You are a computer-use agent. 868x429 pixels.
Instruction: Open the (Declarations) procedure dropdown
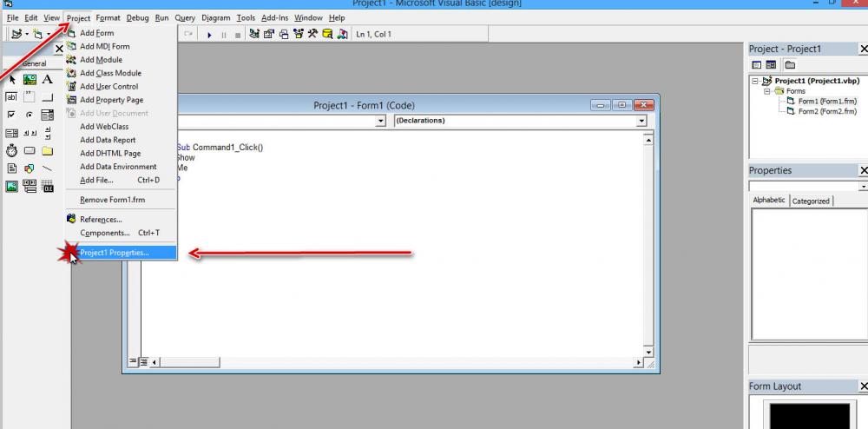pos(642,121)
